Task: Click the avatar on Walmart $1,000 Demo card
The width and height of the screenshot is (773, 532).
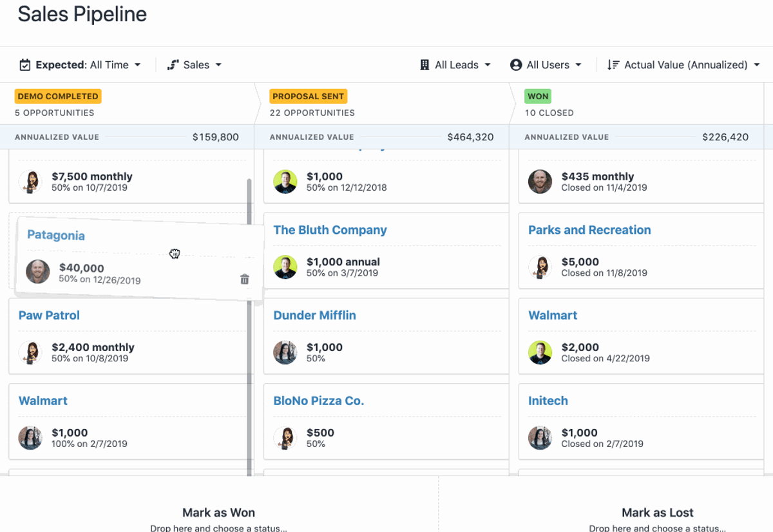Action: tap(30, 438)
